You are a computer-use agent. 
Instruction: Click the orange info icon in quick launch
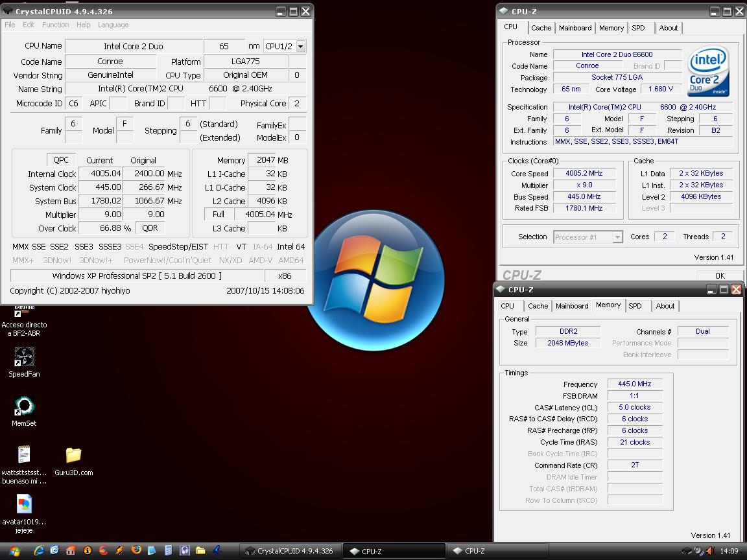[87, 550]
